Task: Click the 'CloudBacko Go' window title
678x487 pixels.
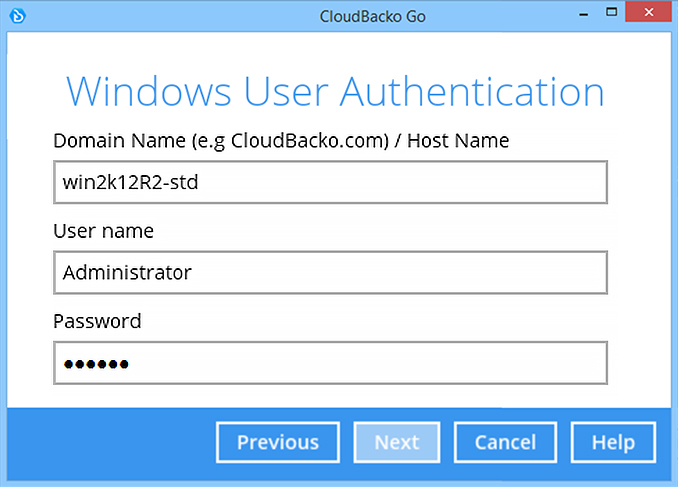Action: [x=372, y=17]
